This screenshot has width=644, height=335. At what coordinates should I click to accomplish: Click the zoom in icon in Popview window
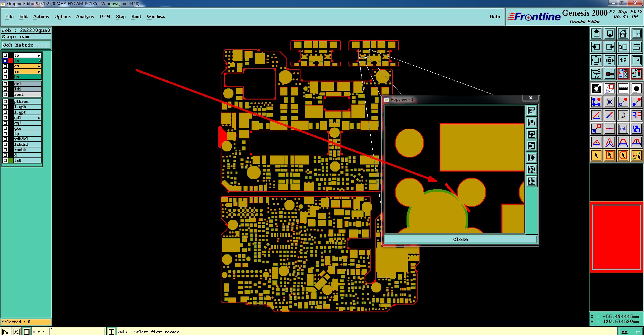532,170
